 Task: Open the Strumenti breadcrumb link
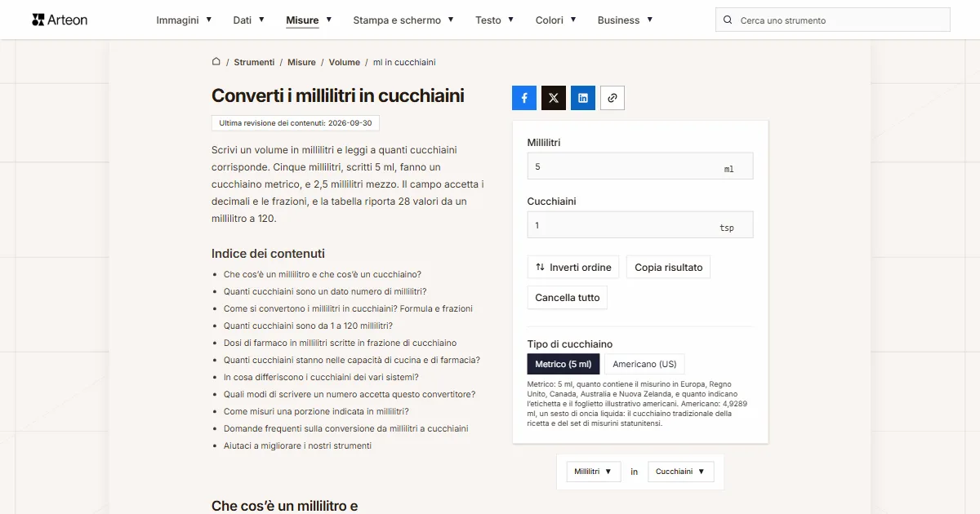(x=254, y=62)
